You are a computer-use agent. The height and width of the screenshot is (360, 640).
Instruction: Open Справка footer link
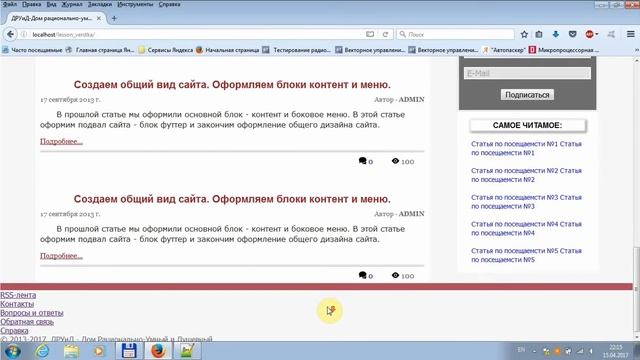(14, 331)
